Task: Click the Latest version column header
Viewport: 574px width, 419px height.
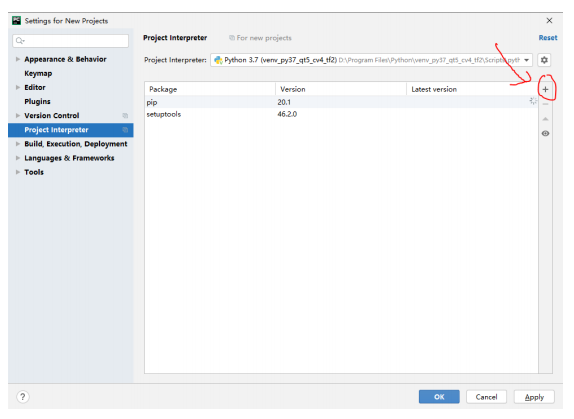Action: coord(472,89)
